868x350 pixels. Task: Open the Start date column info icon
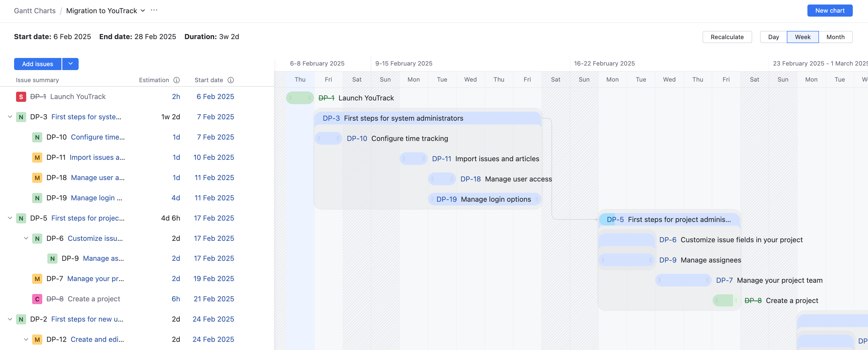point(231,80)
